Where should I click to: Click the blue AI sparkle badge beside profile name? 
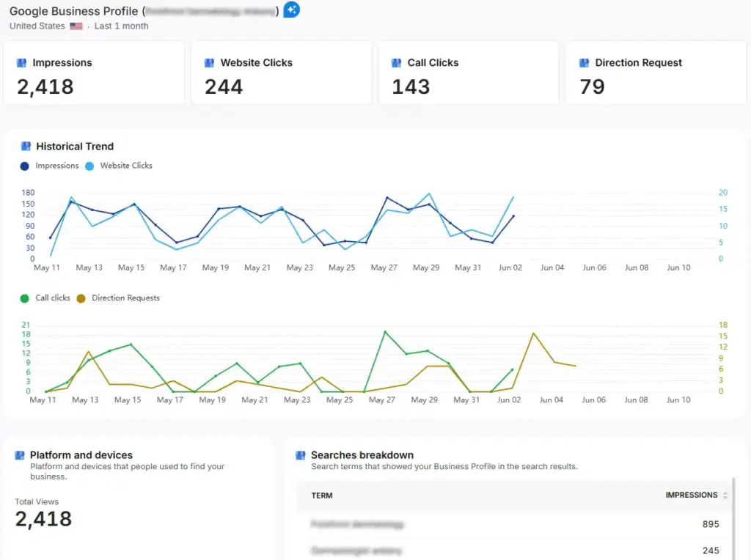click(291, 10)
